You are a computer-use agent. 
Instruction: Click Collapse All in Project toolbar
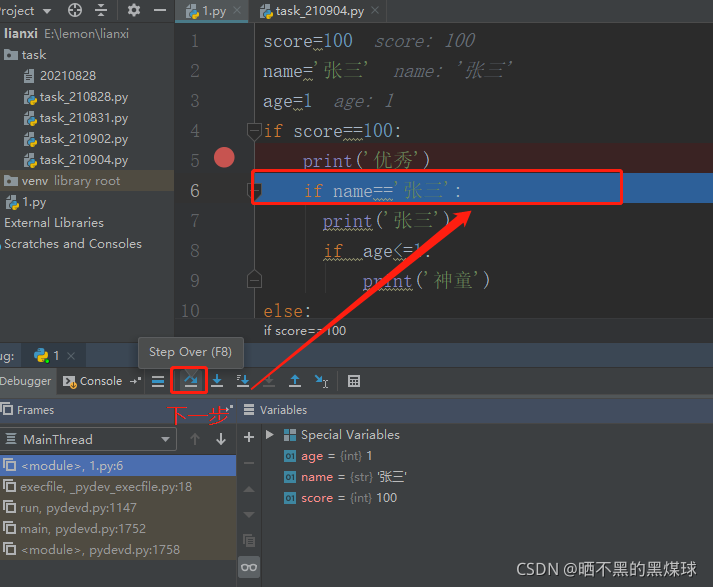pyautogui.click(x=101, y=10)
